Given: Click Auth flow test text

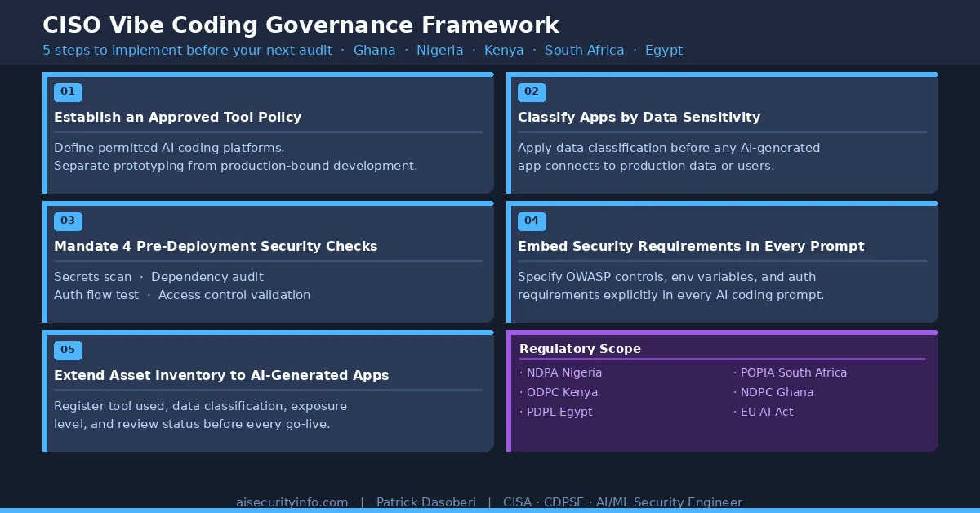Looking at the screenshot, I should [x=96, y=295].
